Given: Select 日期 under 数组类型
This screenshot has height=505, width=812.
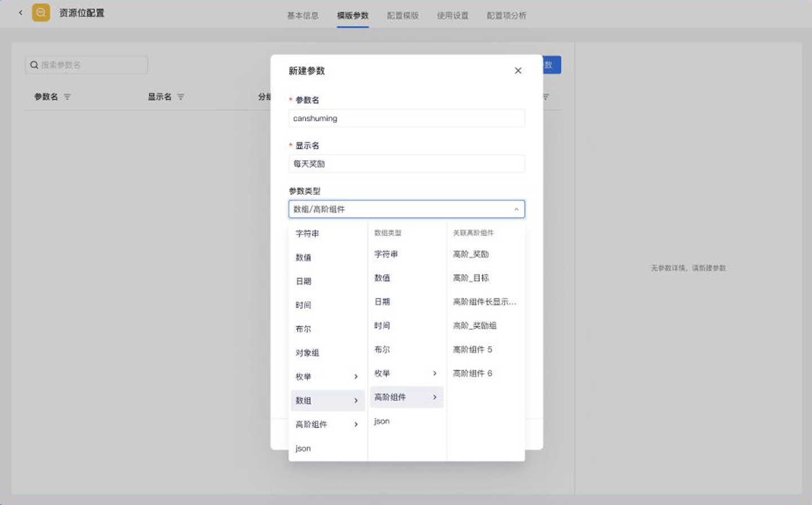Looking at the screenshot, I should pos(407,302).
